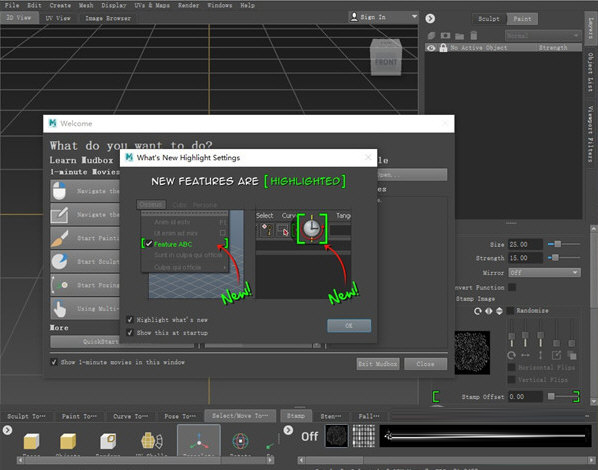Viewport: 598px width, 470px height.
Task: Open the Start Posing movie
Action: [x=85, y=285]
